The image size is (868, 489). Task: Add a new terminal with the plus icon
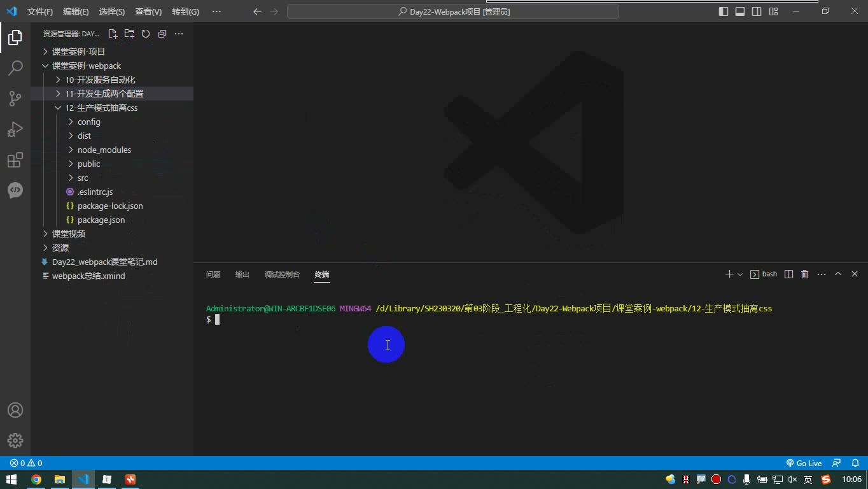(729, 274)
